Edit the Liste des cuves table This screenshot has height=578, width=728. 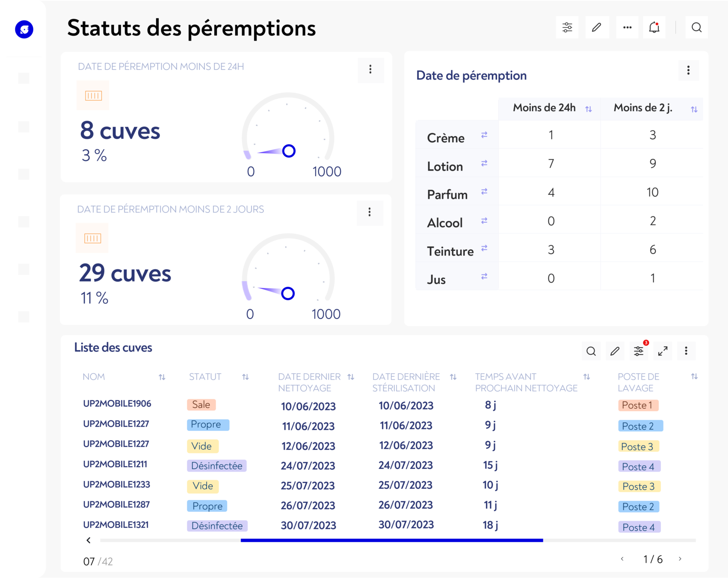point(615,351)
